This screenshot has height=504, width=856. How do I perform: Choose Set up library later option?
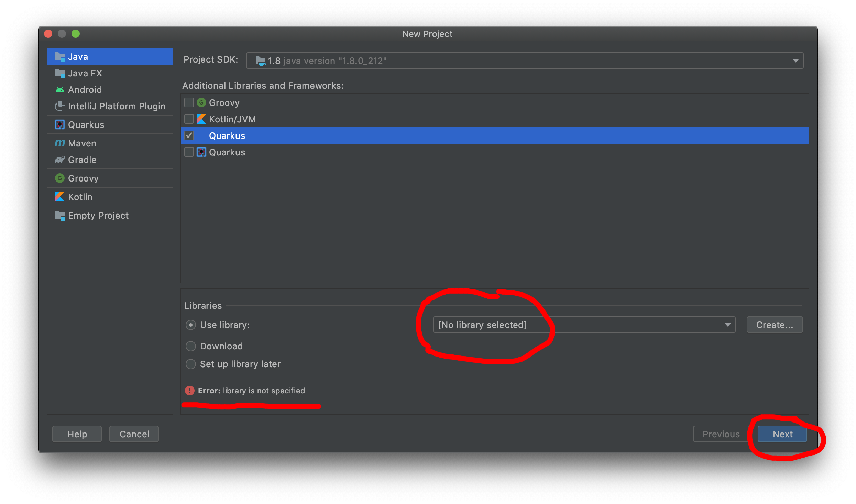(191, 364)
